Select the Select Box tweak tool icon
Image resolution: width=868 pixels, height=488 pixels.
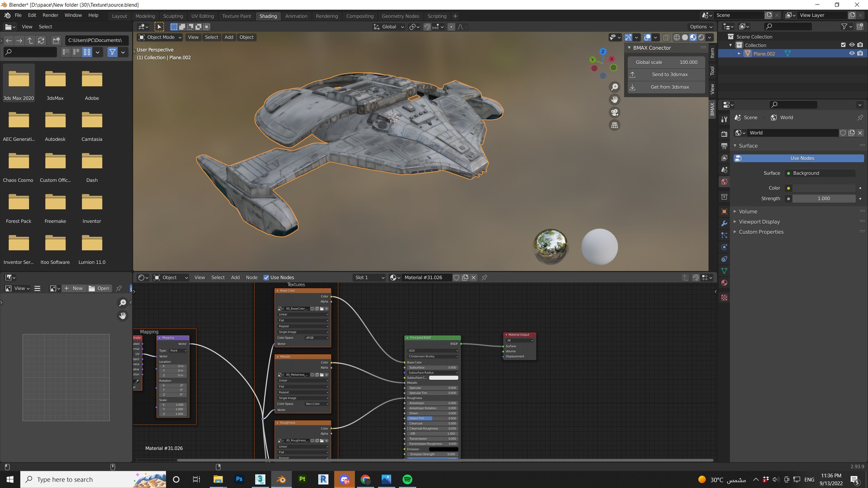click(x=159, y=27)
